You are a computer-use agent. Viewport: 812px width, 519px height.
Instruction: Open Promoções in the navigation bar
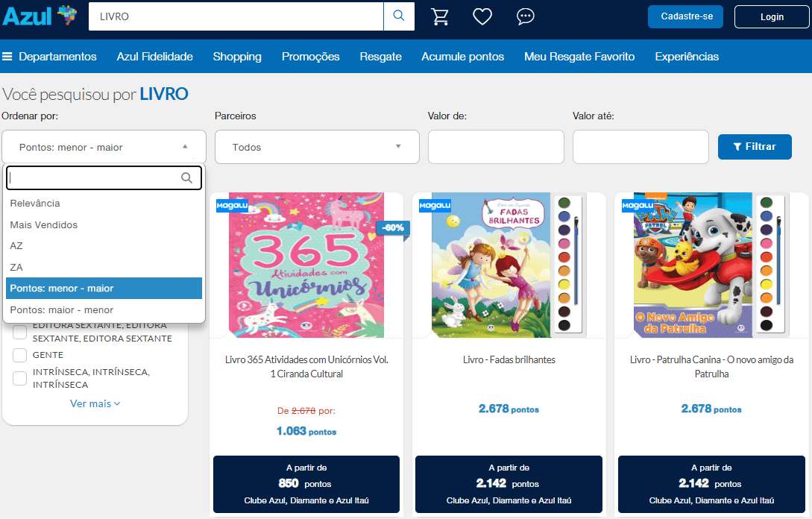pyautogui.click(x=311, y=57)
